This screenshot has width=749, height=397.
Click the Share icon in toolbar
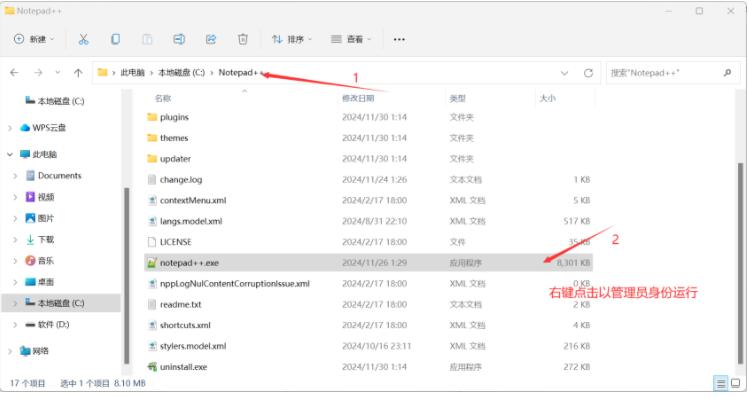point(211,39)
